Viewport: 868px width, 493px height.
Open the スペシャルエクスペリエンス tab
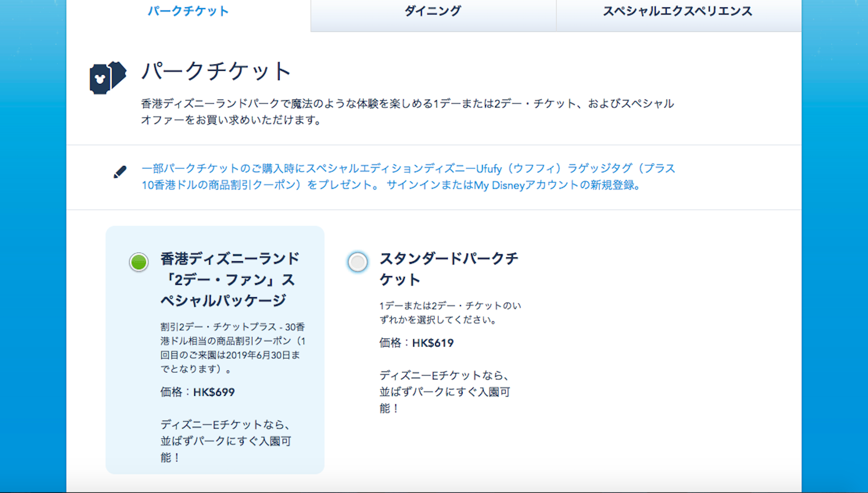(x=678, y=12)
